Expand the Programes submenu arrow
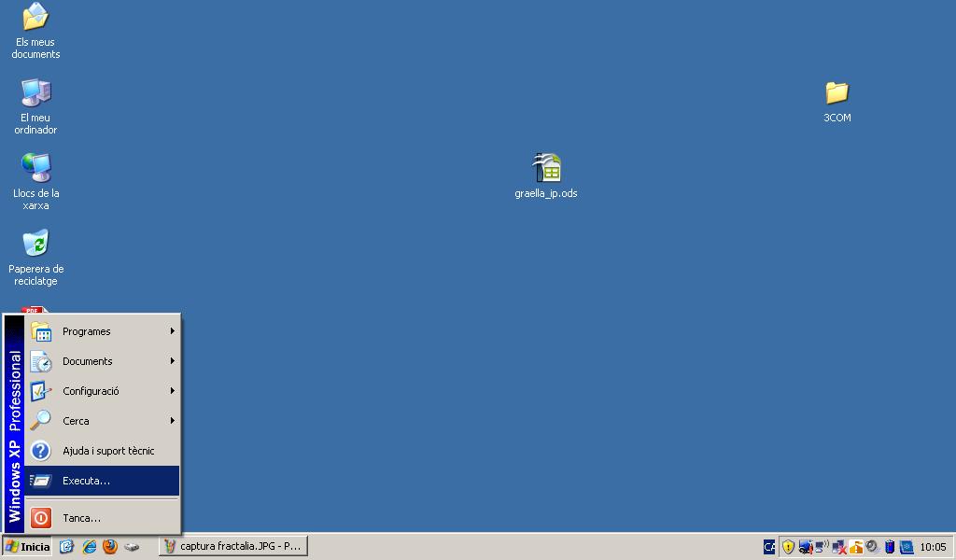 [x=173, y=331]
